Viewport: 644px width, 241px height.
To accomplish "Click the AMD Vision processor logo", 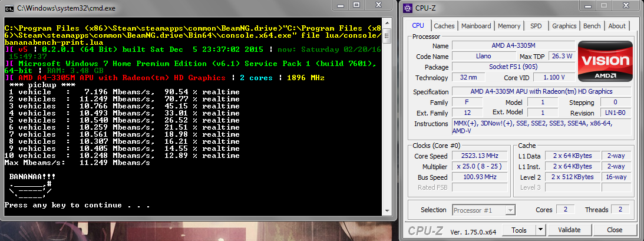I will pos(605,61).
